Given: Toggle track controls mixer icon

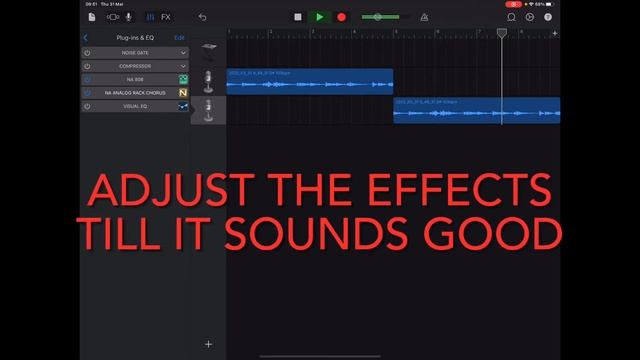Looking at the screenshot, I should click(150, 17).
